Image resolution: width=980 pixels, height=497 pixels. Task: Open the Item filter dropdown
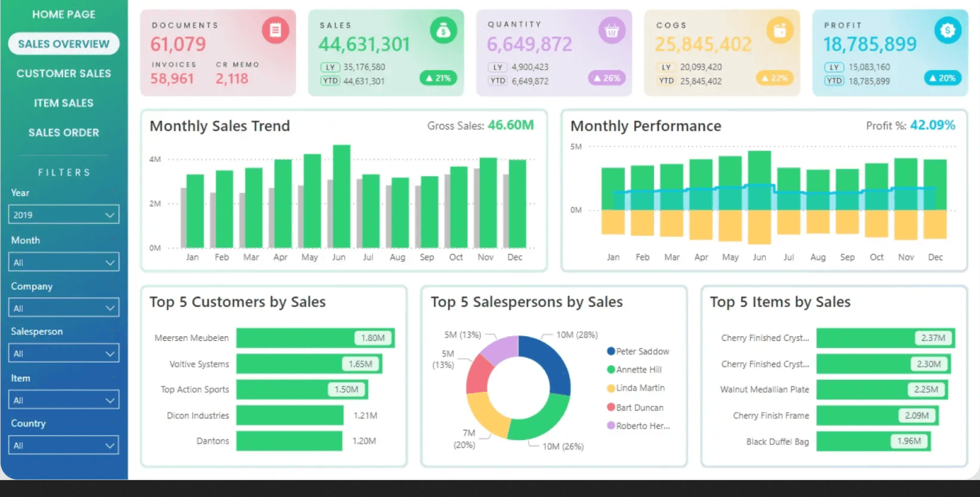64,400
